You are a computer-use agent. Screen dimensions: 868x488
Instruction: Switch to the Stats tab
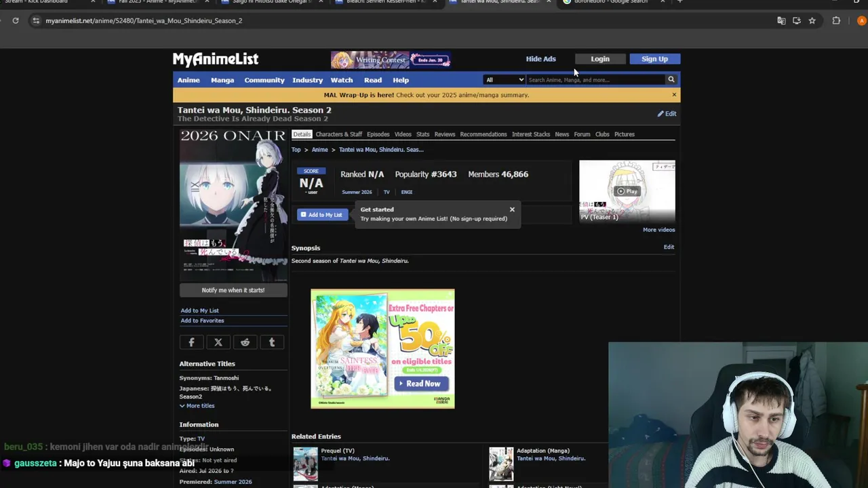point(423,134)
